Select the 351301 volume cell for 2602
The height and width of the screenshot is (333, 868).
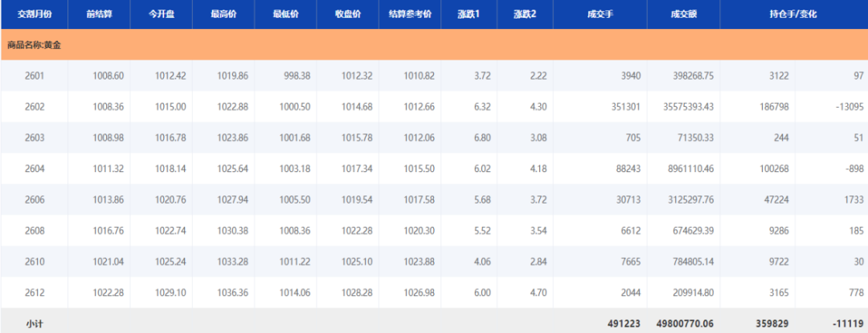622,107
